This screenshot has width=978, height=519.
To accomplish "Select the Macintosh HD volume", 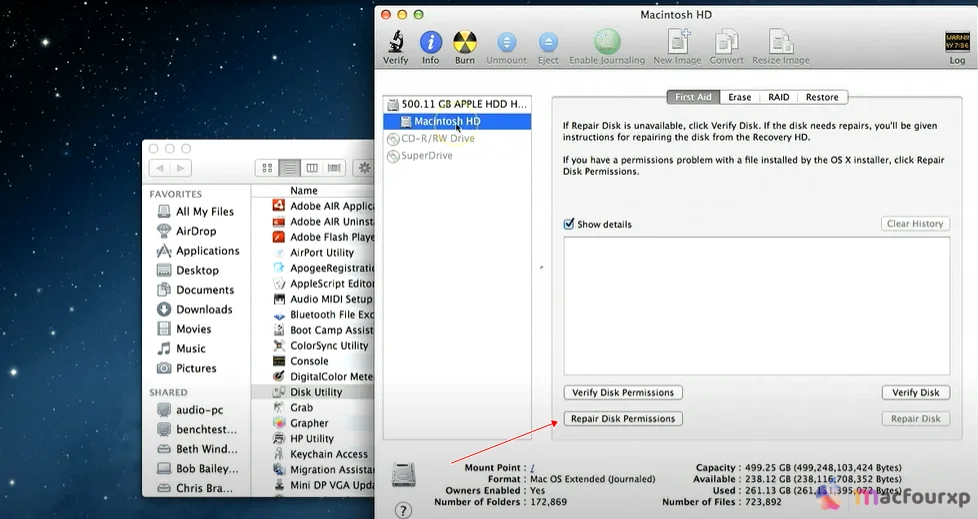I will click(x=457, y=121).
